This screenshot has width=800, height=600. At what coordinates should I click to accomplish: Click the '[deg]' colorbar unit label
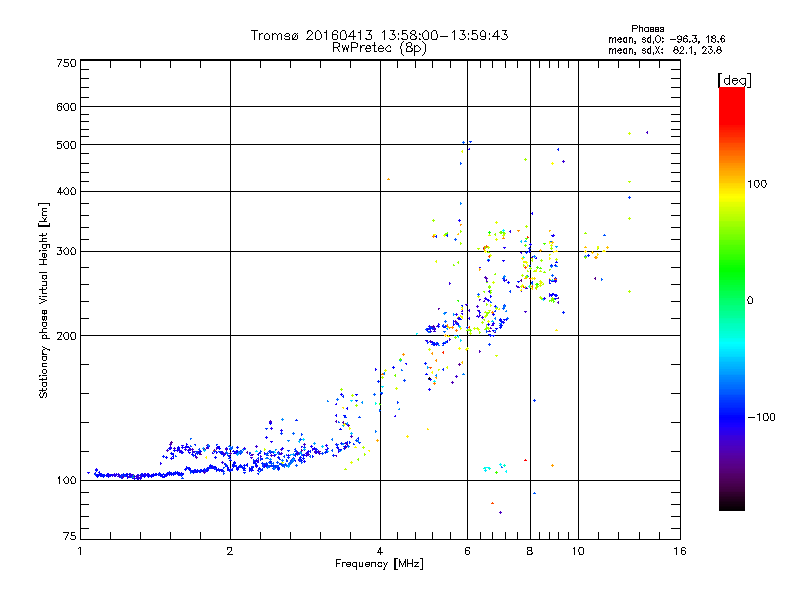[734, 80]
